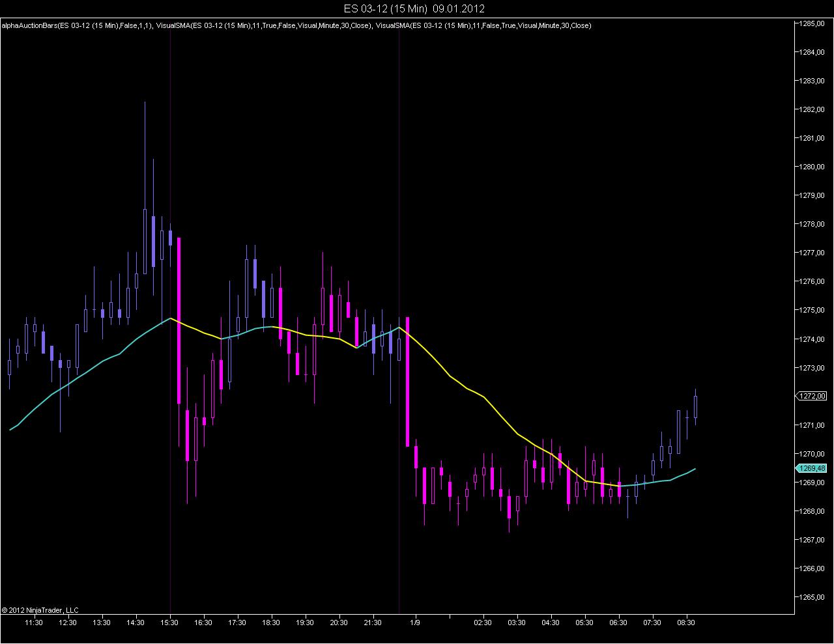Click the 1277,00 price axis label
This screenshot has width=834, height=644.
813,253
